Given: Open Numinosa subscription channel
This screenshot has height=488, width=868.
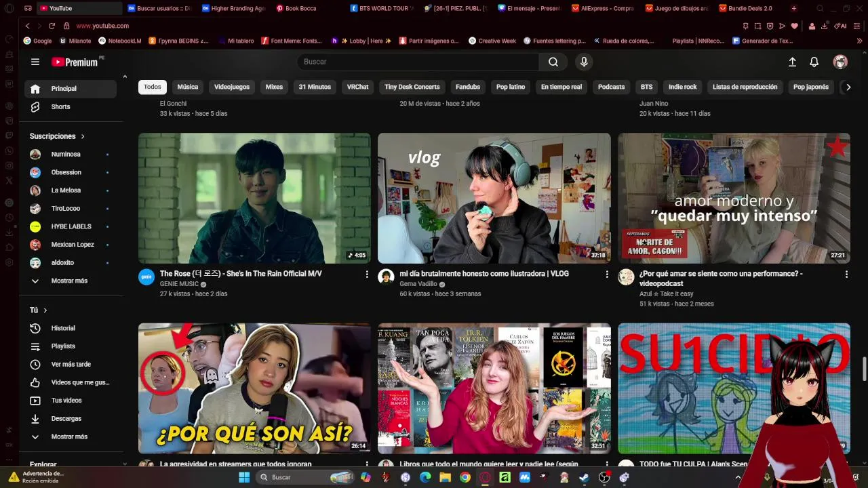Looking at the screenshot, I should 71,155.
